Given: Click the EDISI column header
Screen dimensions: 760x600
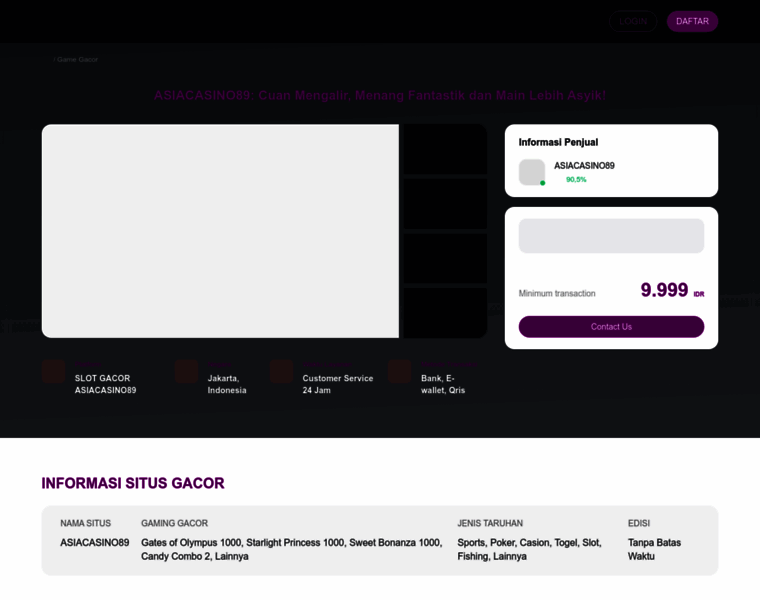Looking at the screenshot, I should coord(639,523).
